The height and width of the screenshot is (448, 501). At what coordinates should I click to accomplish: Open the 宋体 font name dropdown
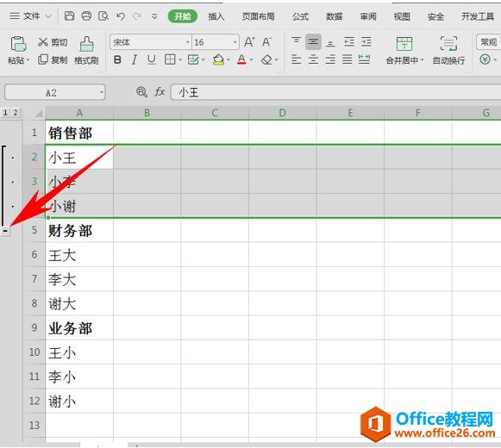[188, 42]
